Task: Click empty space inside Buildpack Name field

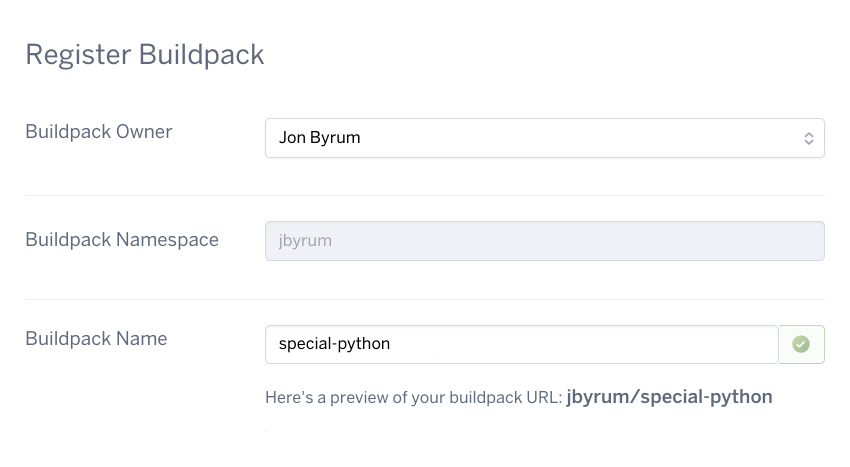Action: click(x=583, y=344)
